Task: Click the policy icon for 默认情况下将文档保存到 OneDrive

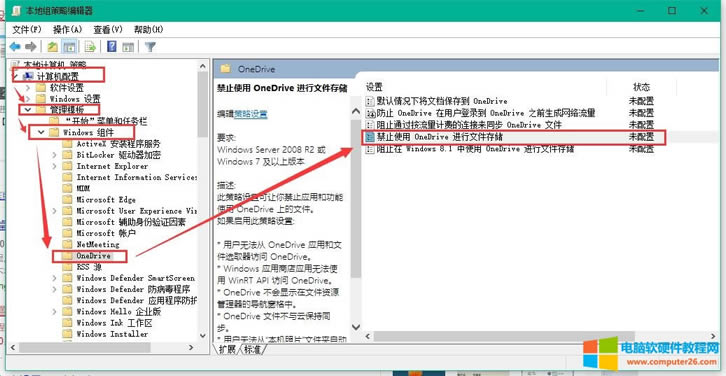Action: click(x=370, y=100)
